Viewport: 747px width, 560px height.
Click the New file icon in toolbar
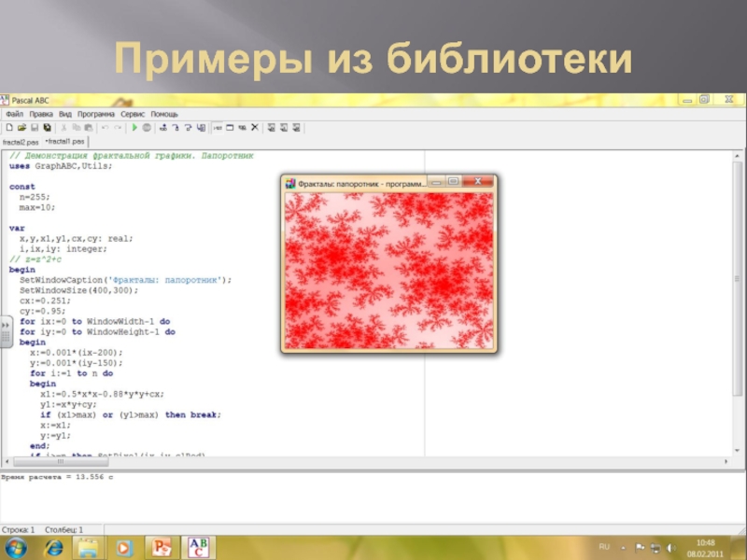(9, 127)
